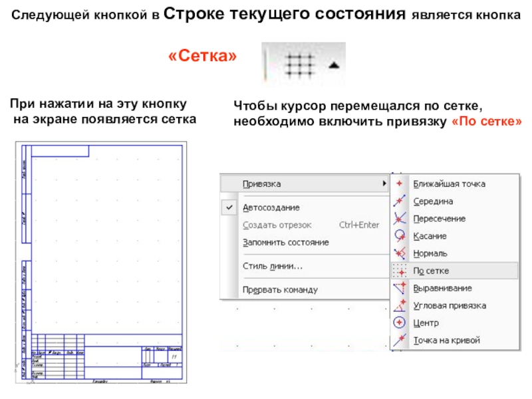Click the Центр label in submenu
This screenshot has width=532, height=399.
[x=426, y=323]
